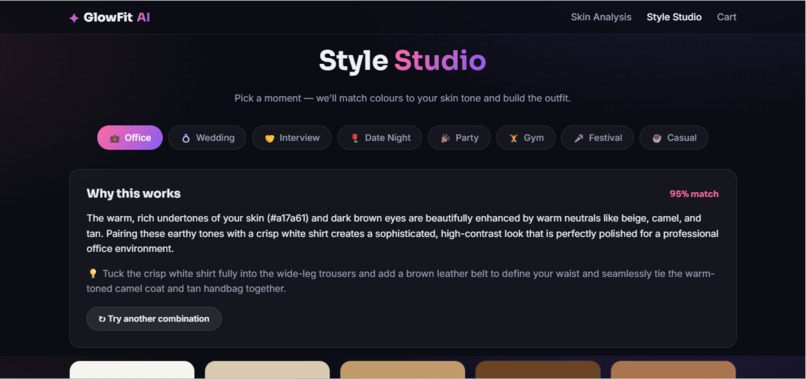
Task: Open the Skin Analysis page
Action: (601, 17)
